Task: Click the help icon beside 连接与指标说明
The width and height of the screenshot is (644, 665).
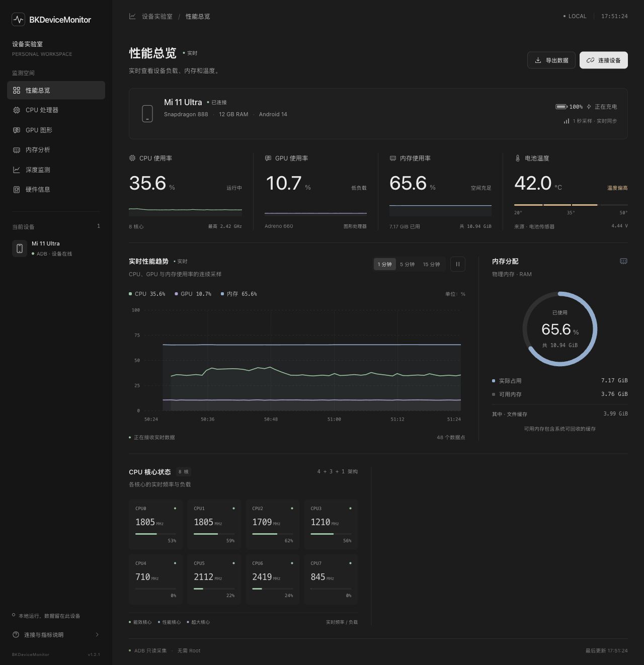Action: 16,635
